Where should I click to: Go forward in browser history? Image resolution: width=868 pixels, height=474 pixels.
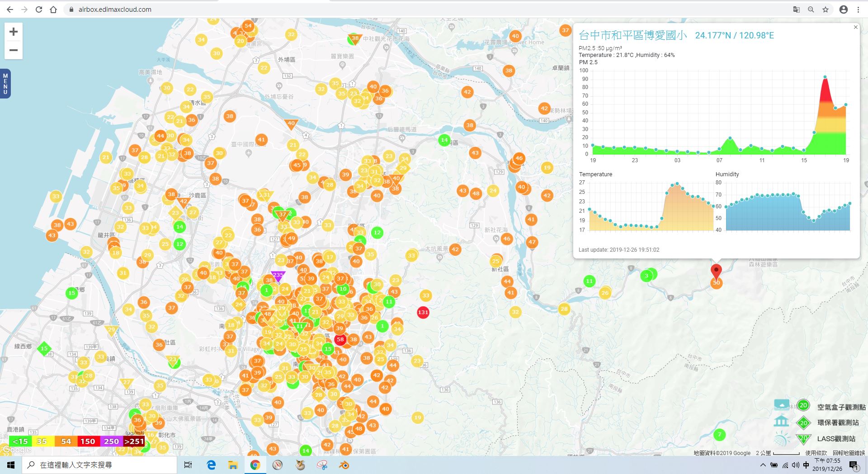(x=24, y=9)
